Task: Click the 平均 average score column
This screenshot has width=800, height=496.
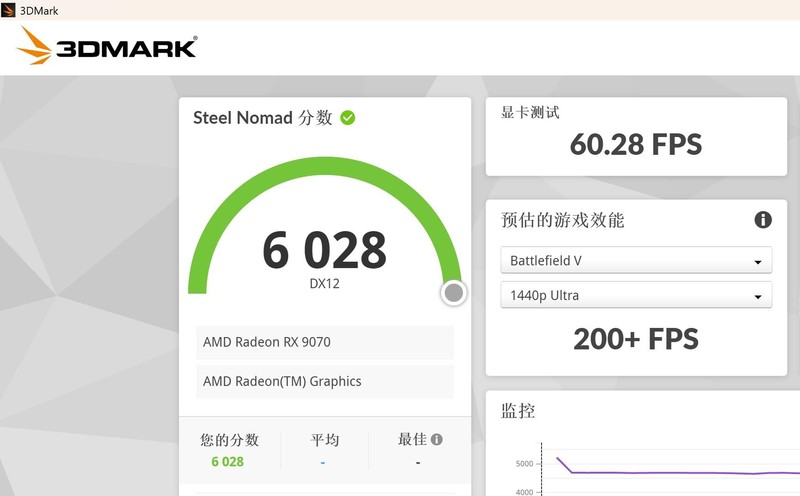Action: (x=324, y=450)
